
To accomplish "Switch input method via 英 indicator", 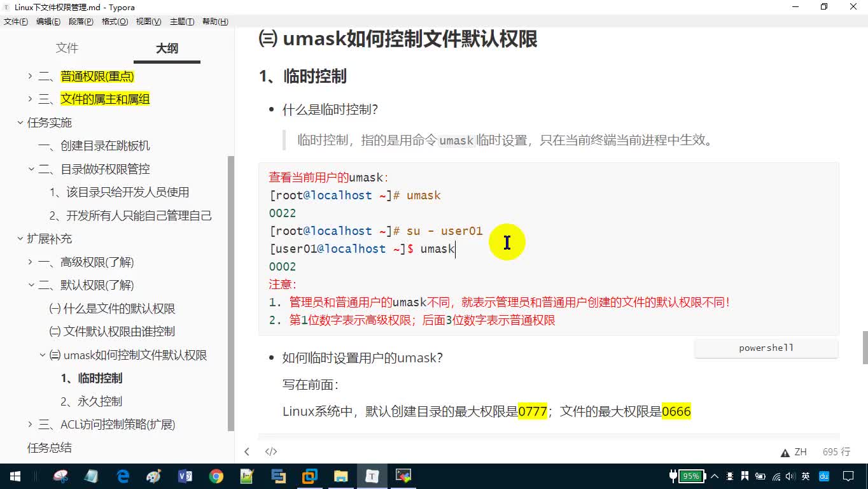I will pos(806,476).
